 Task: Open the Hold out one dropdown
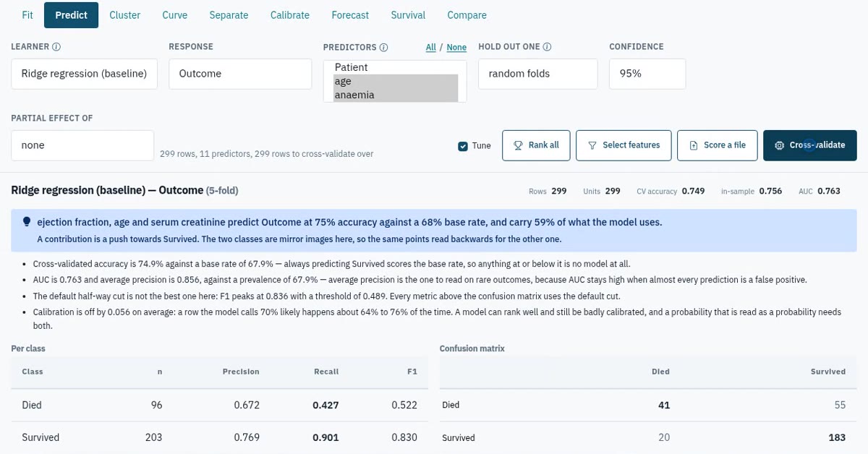tap(538, 74)
